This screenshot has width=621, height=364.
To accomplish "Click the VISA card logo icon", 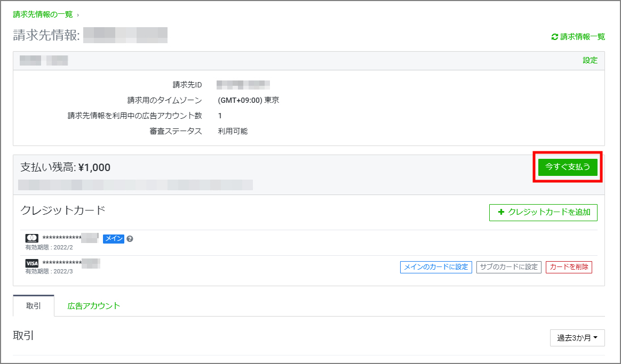I will pos(31,263).
